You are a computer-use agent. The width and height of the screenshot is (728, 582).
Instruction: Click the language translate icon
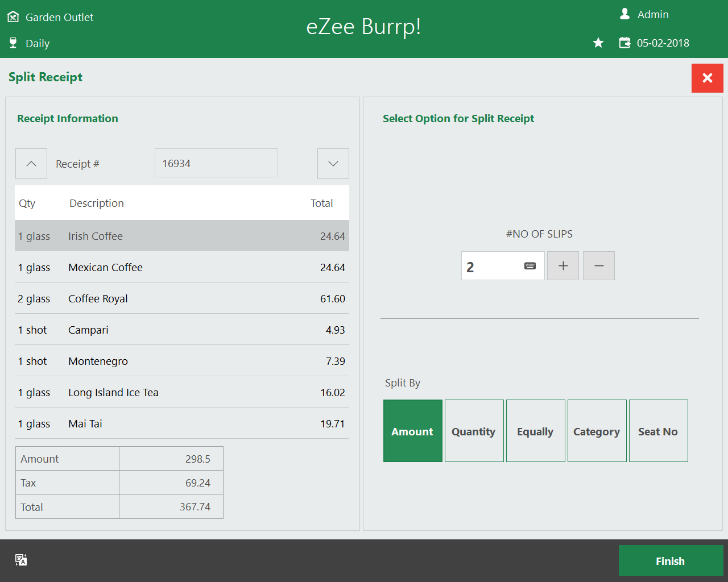[21, 560]
